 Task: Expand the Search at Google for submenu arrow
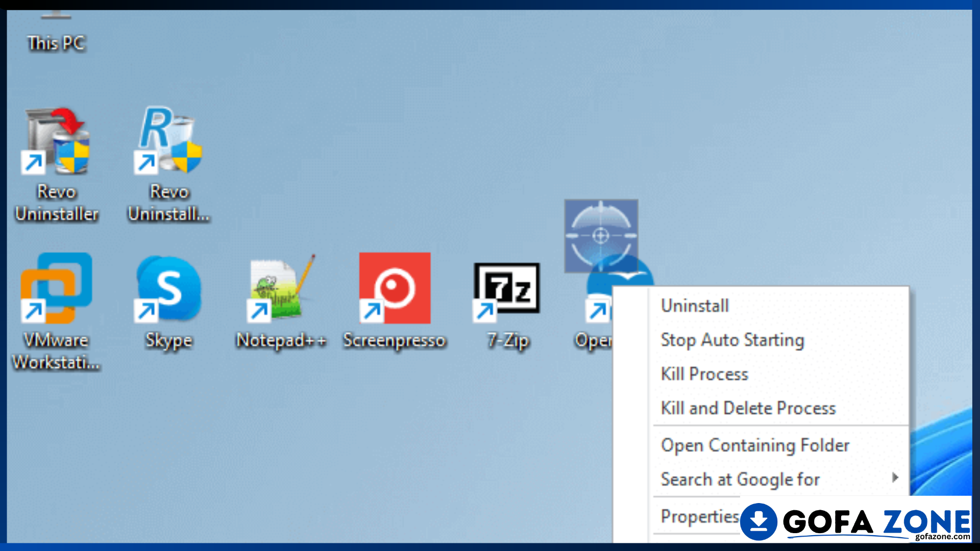(895, 478)
